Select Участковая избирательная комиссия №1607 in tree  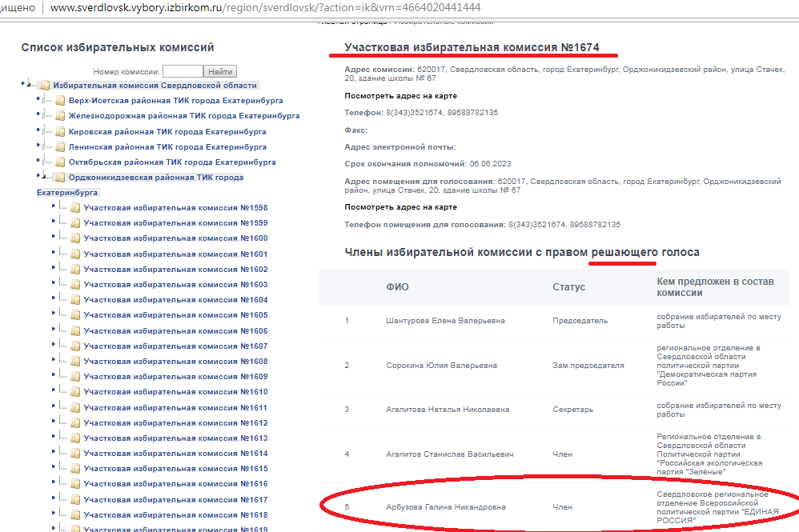tap(175, 346)
